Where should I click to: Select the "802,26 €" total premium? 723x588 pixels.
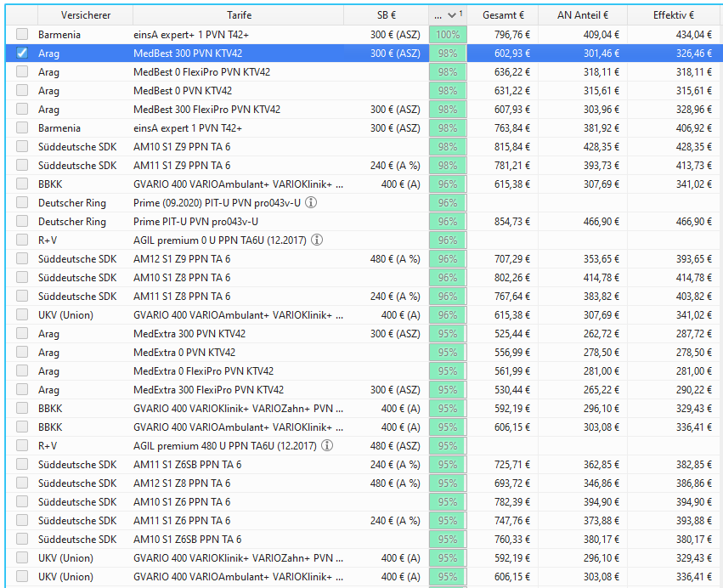(x=512, y=278)
